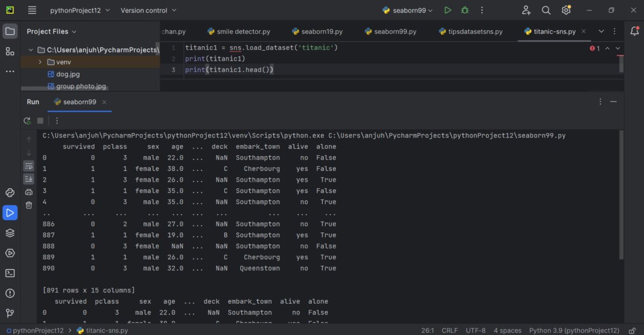Open editor tab options ellipsis
The image size is (644, 335).
(614, 32)
